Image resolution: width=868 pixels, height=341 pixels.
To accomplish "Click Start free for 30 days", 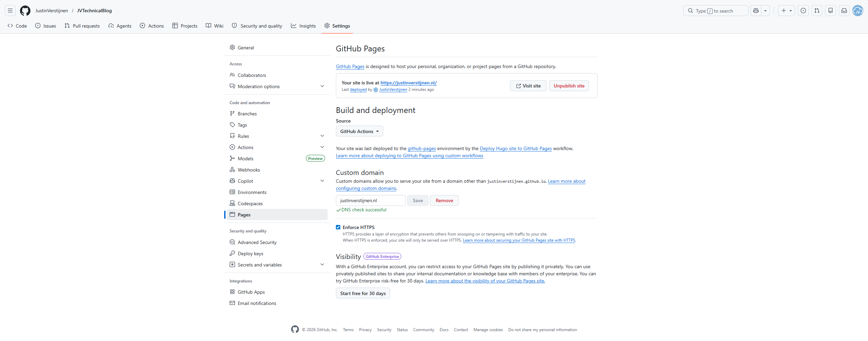I will click(363, 293).
